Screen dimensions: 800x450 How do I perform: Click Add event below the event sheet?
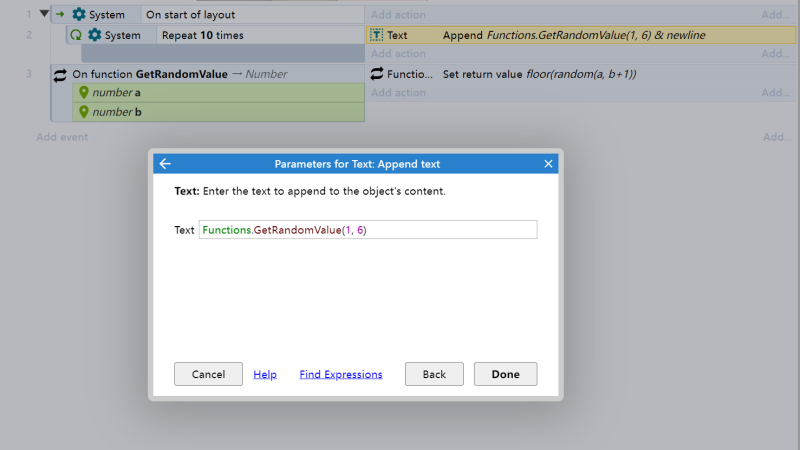pyautogui.click(x=62, y=137)
